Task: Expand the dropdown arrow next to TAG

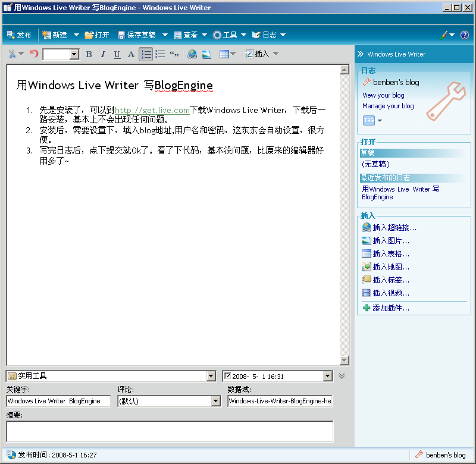Action: point(380,121)
